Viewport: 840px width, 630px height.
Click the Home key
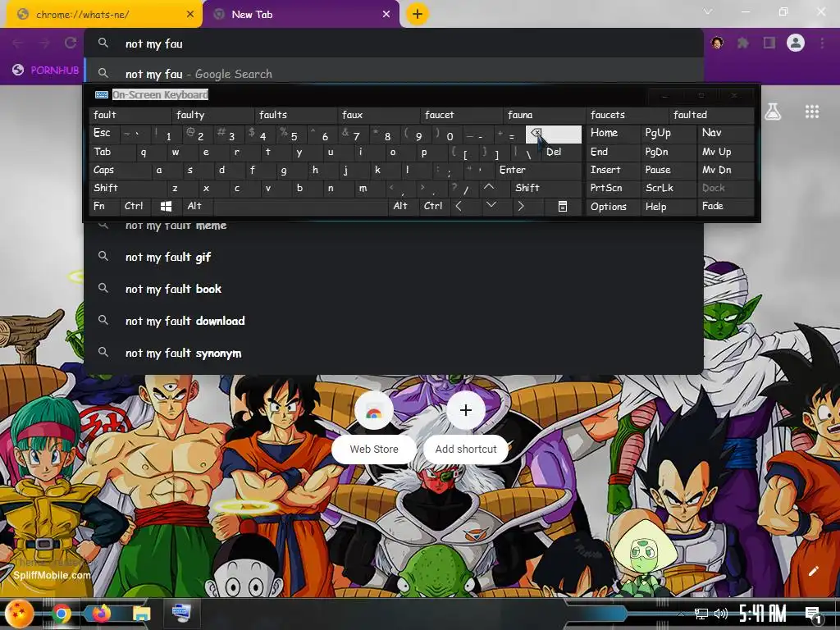[614, 134]
